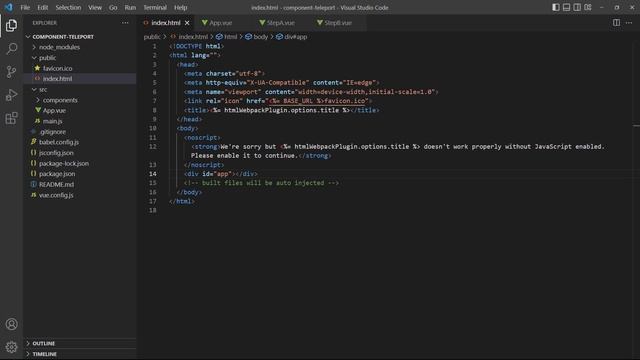This screenshot has width=640, height=360.
Task: Click the public breadcrumb
Action: 152,37
